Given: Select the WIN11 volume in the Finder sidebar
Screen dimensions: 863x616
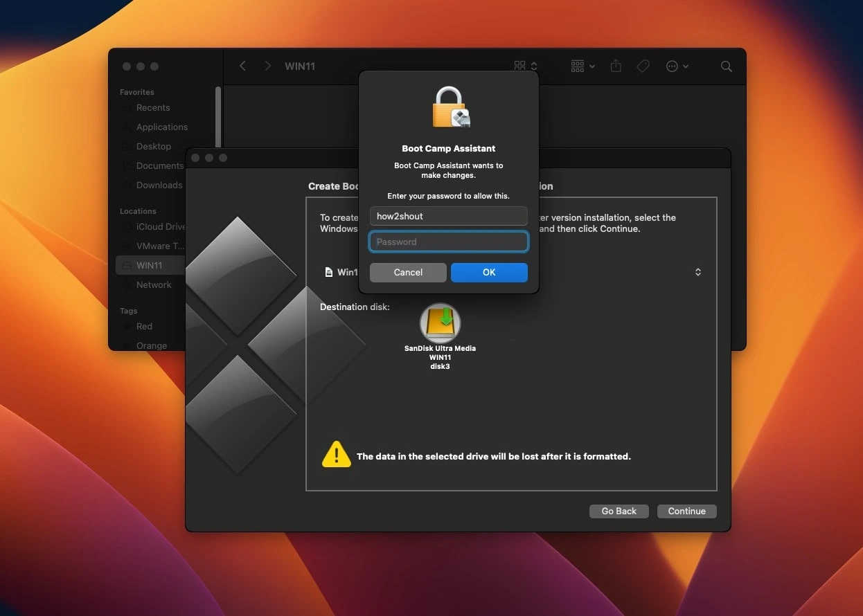Looking at the screenshot, I should tap(150, 265).
